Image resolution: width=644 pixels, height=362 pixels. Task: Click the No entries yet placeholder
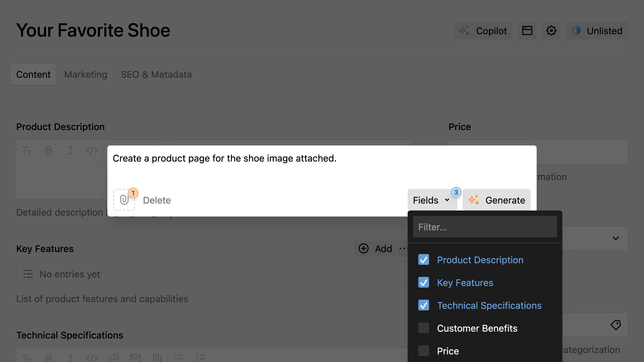coord(212,274)
